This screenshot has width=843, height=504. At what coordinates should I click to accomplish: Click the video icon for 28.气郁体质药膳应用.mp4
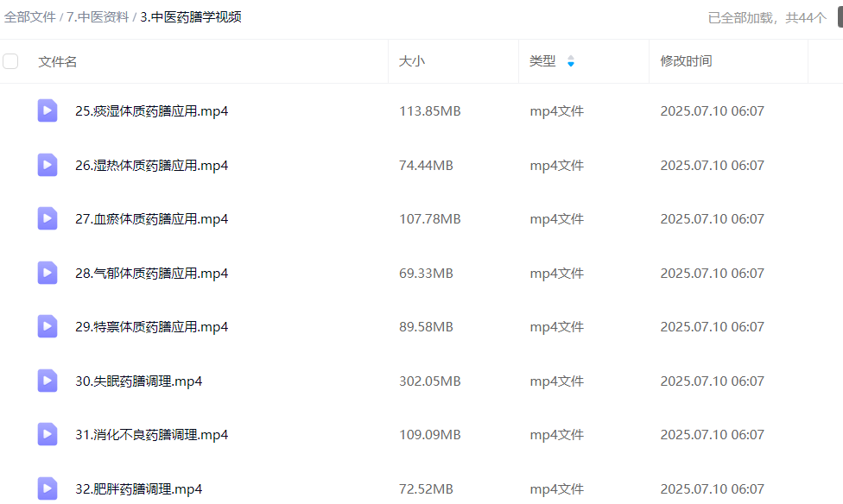48,273
